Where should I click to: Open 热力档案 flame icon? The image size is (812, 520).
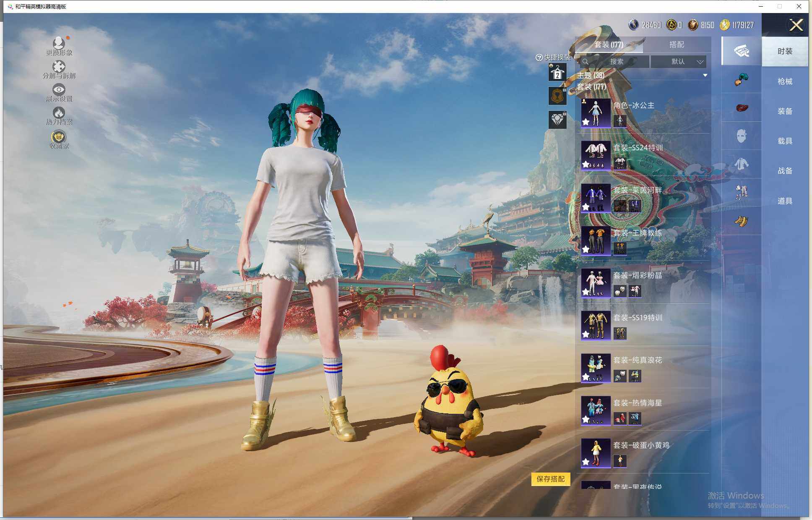[x=59, y=112]
